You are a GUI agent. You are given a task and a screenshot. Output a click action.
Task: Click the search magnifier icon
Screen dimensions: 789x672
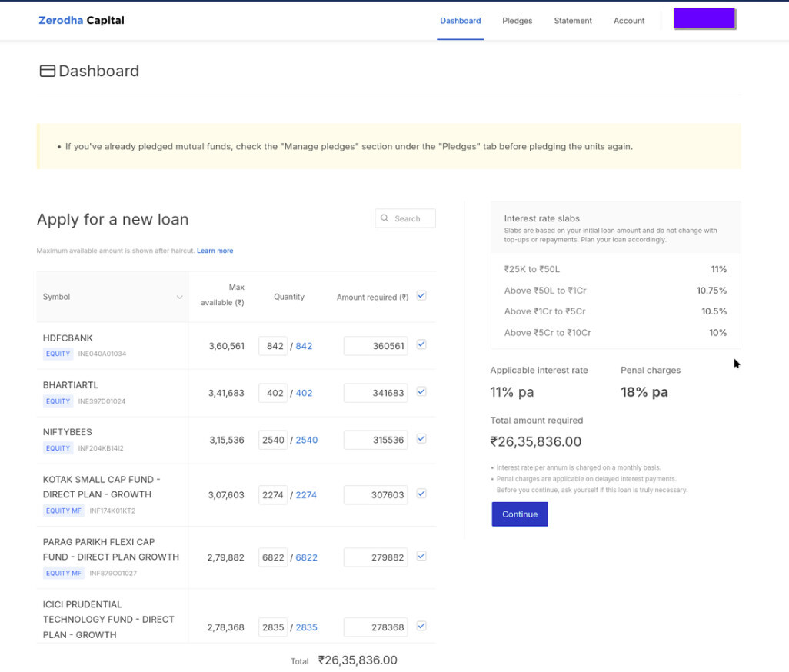click(385, 218)
